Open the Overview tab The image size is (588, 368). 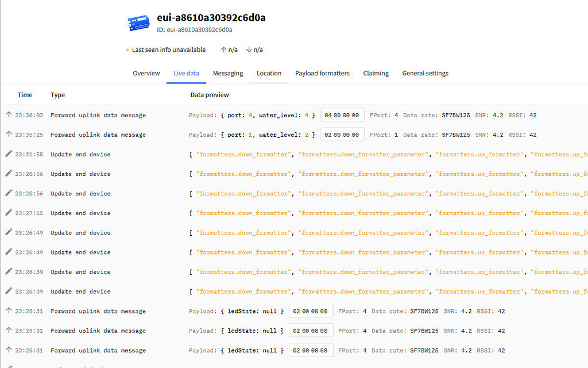point(146,74)
